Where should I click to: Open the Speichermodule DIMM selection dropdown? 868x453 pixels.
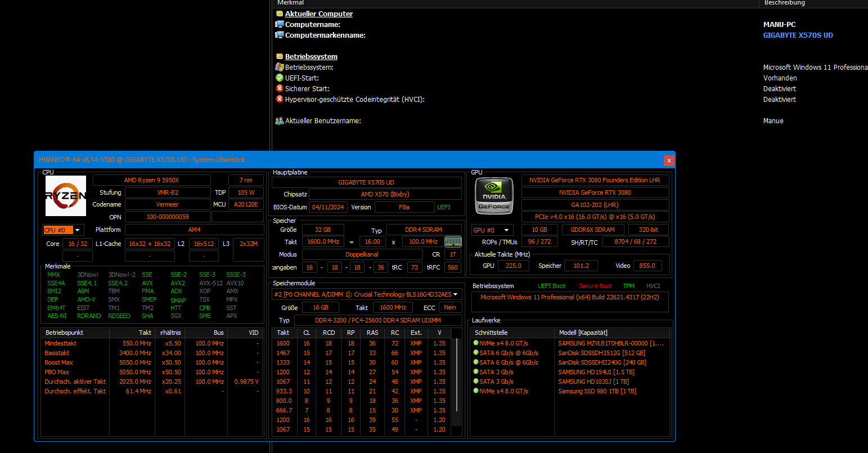[x=367, y=294]
